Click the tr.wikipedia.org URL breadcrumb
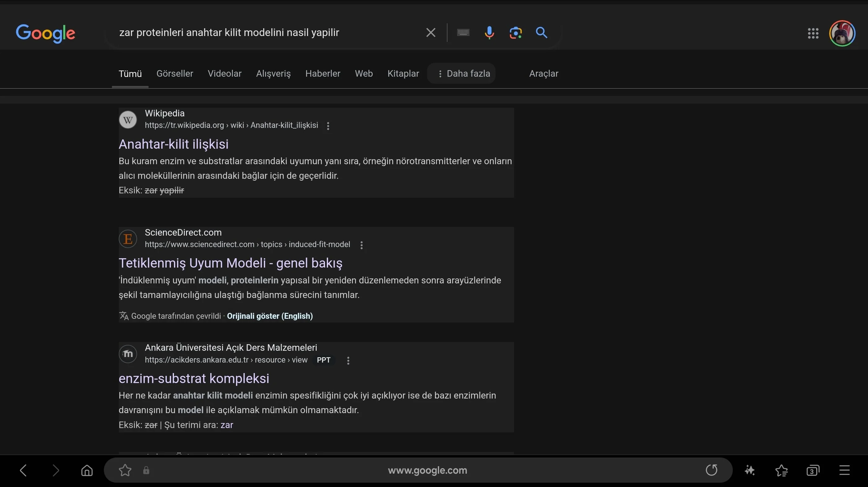This screenshot has width=868, height=487. [x=231, y=125]
